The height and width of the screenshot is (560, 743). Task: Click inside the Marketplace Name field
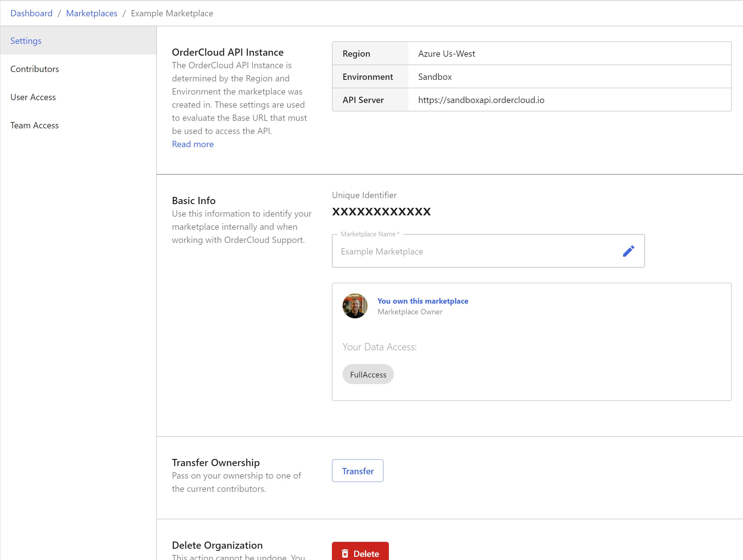pos(470,251)
